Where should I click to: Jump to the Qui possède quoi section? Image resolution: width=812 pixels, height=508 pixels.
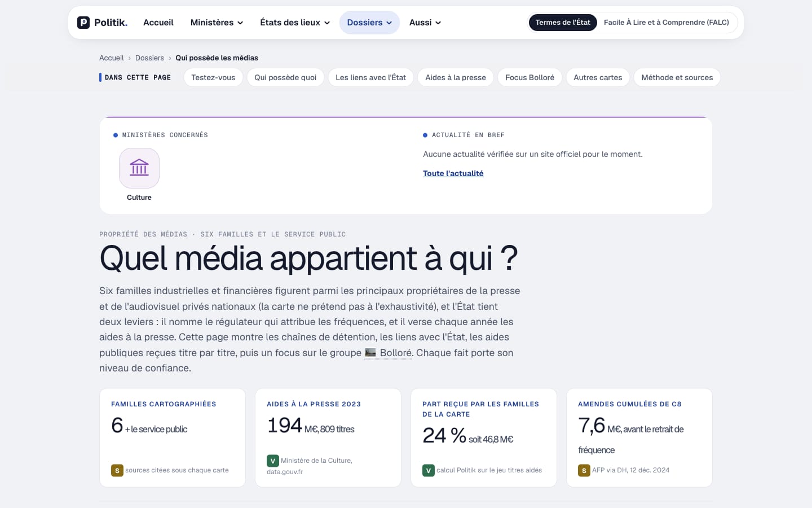pos(285,77)
